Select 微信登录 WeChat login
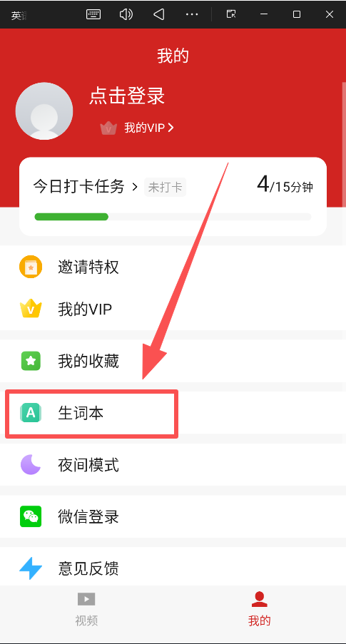 point(173,516)
